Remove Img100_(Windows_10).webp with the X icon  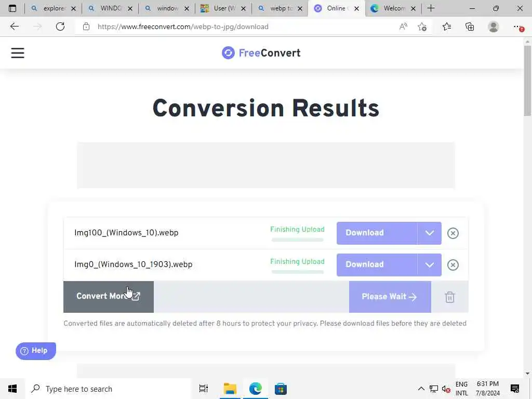coord(453,233)
